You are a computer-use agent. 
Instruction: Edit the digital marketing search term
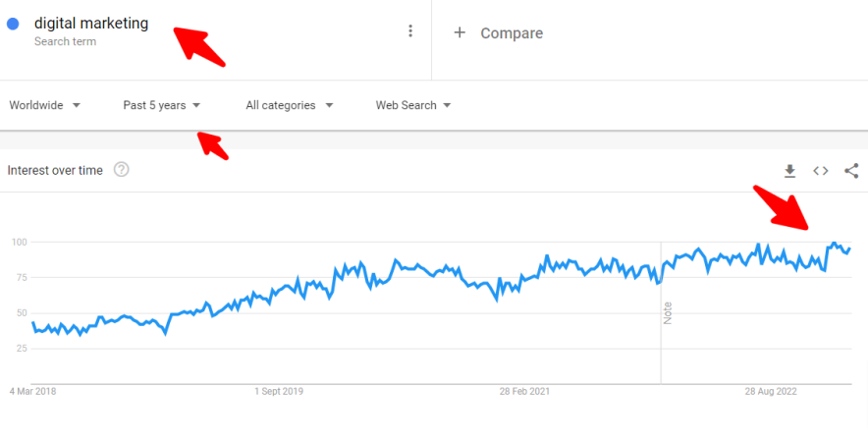(x=91, y=24)
